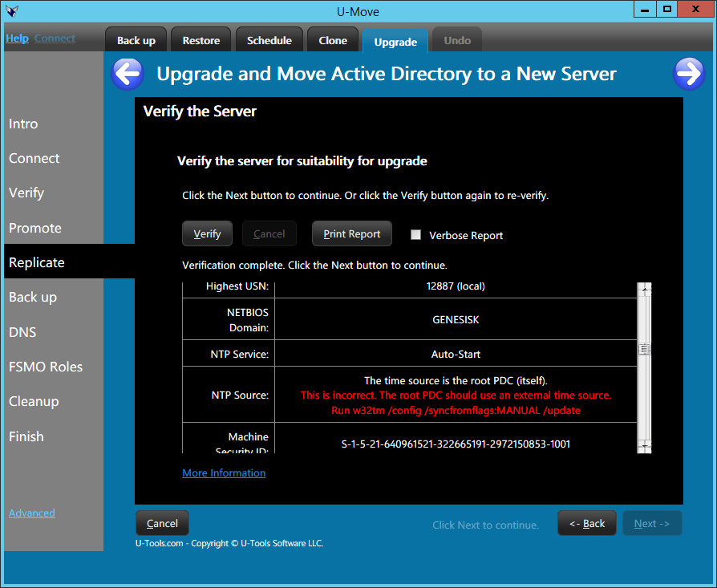The image size is (717, 588).
Task: Jump to the DNS step in sidebar
Action: [22, 332]
